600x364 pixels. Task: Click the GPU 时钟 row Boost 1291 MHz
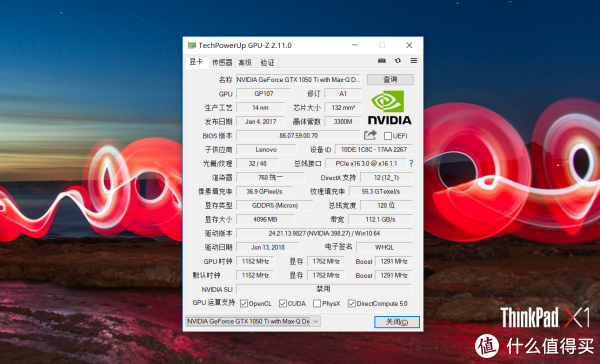394,261
